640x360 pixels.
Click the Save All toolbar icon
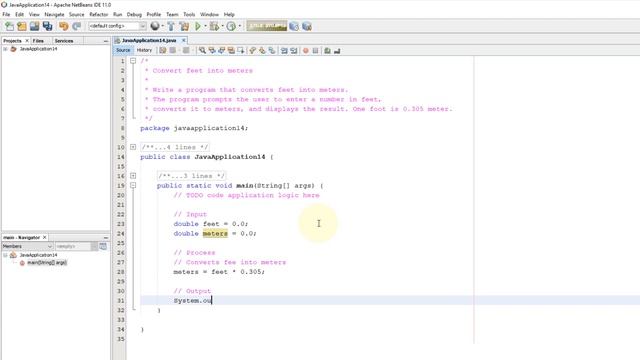tap(48, 27)
